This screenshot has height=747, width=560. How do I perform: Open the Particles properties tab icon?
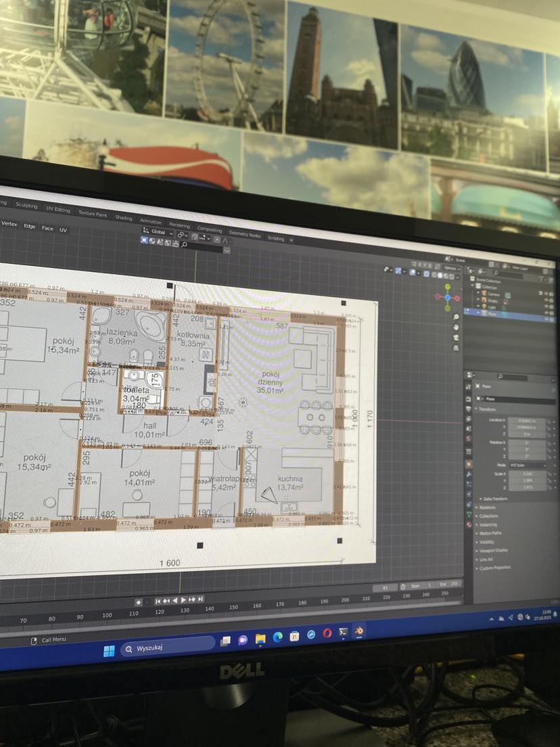(469, 484)
